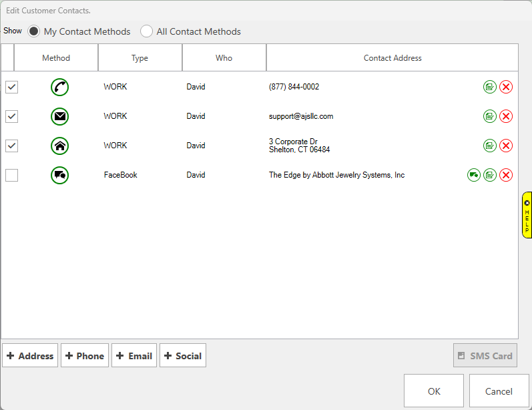Click the FaceBook chat method icon
This screenshot has height=410, width=532.
(59, 175)
